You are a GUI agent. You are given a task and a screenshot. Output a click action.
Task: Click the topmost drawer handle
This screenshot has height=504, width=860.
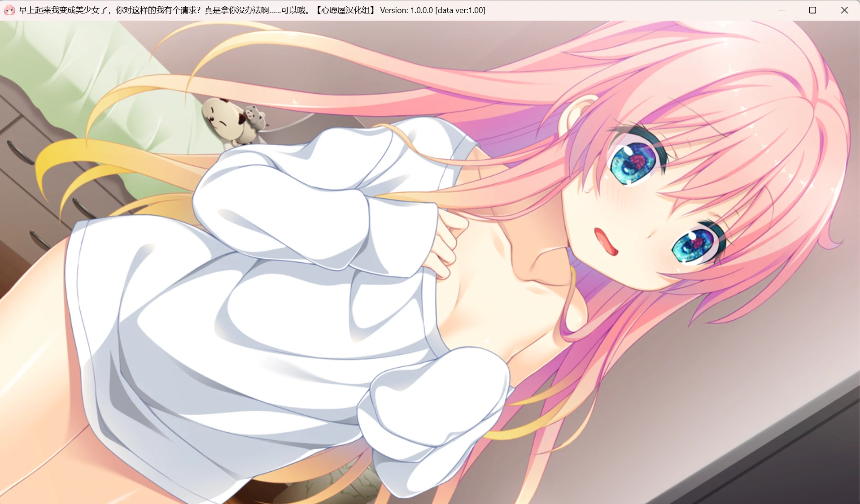click(20, 152)
